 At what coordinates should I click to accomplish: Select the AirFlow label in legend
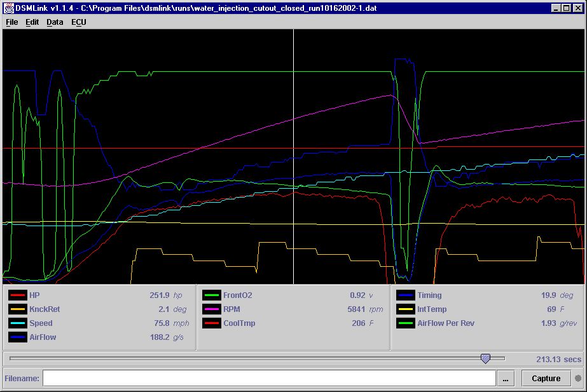(43, 337)
